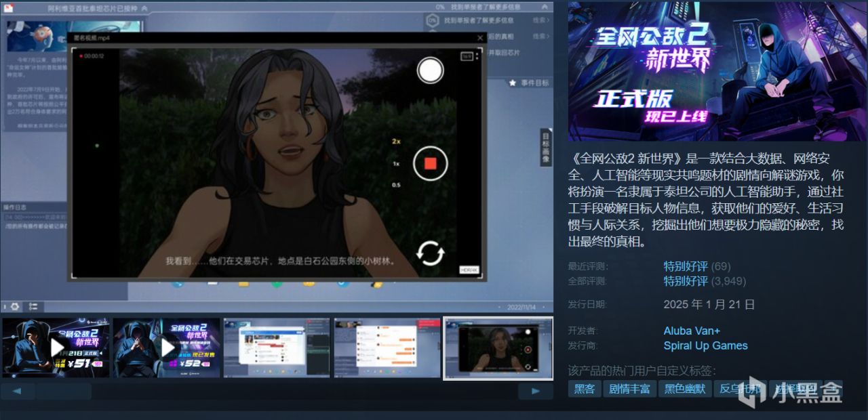This screenshot has height=420, width=868.
Task: Open the developer link Aluba Van+
Action: tap(692, 331)
